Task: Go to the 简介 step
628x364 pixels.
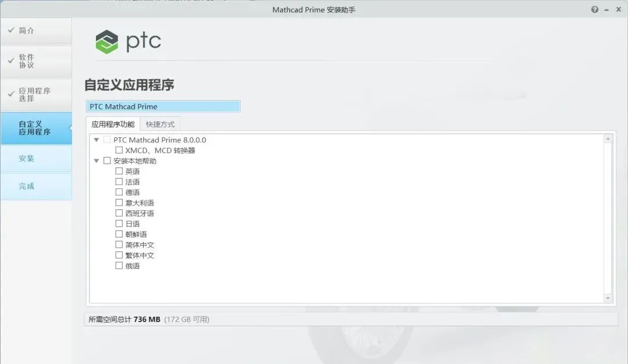Action: (37, 31)
